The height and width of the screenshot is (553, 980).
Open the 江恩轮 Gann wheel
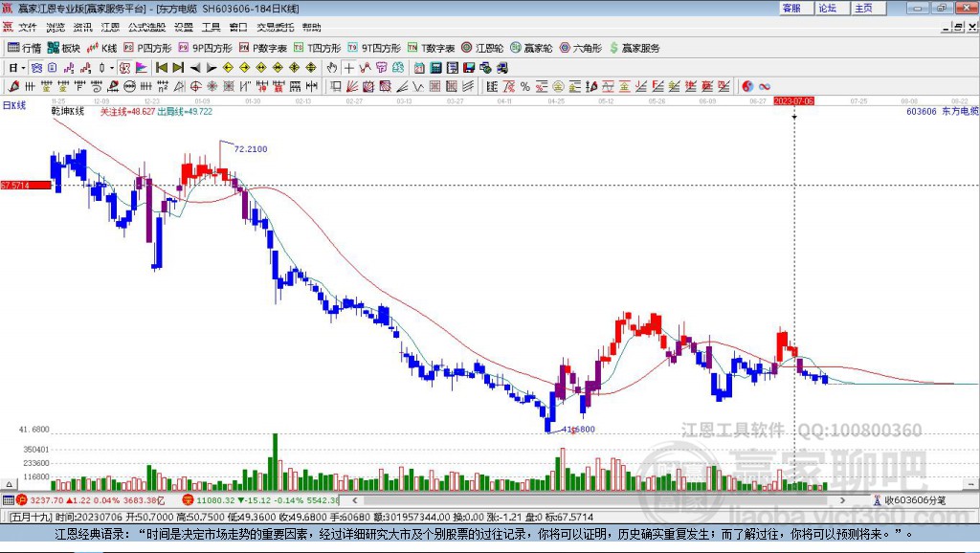[482, 48]
